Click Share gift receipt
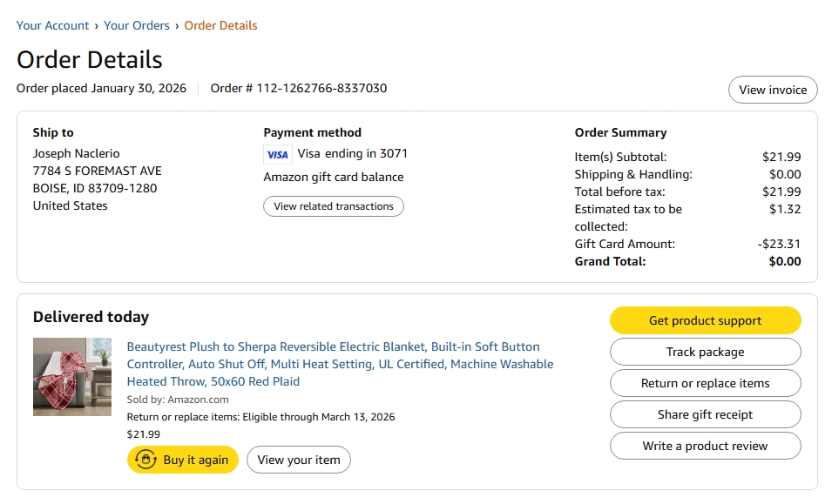 click(x=705, y=414)
